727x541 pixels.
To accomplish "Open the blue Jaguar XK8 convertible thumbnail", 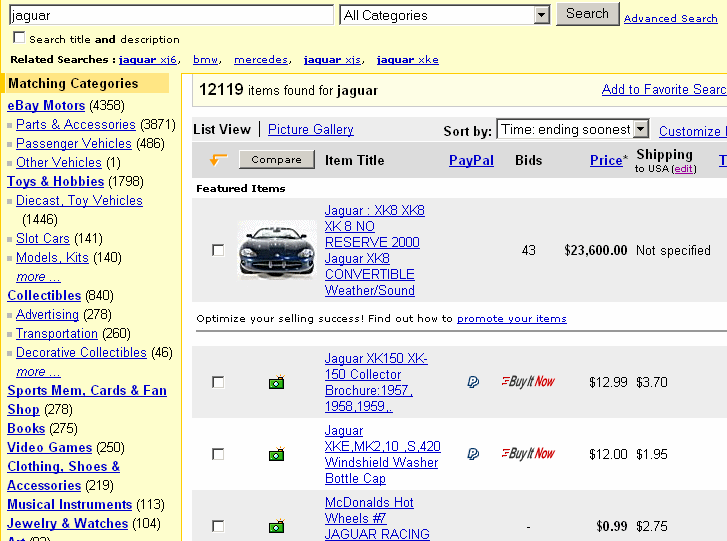I will click(x=277, y=250).
